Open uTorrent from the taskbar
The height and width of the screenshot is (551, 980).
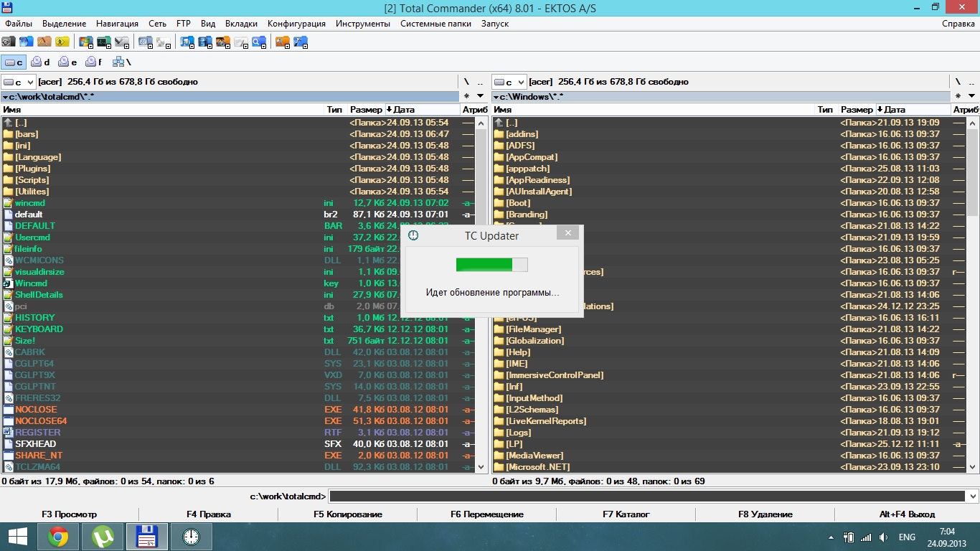(x=103, y=537)
